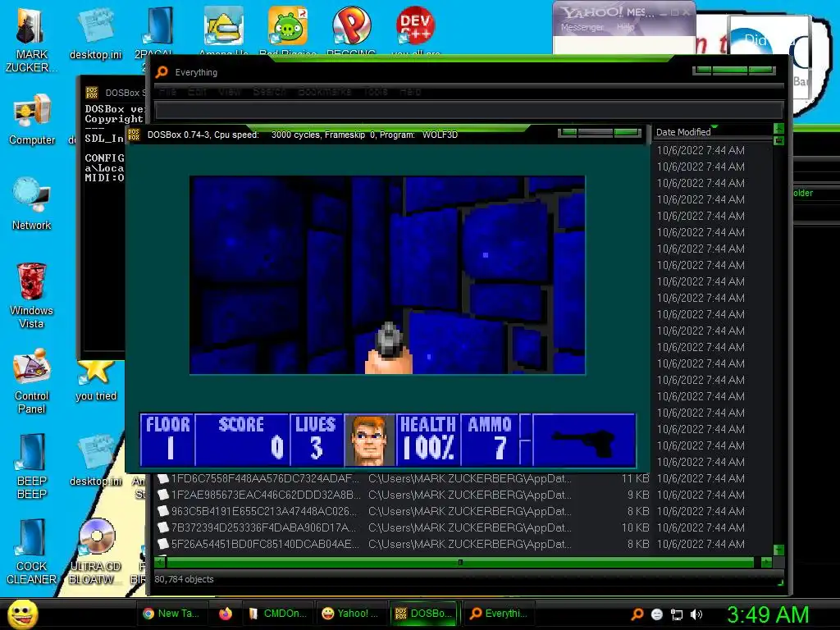Image resolution: width=840 pixels, height=630 pixels.
Task: Select the desktop.ini file beside 2PACAL icon
Action: (x=95, y=33)
